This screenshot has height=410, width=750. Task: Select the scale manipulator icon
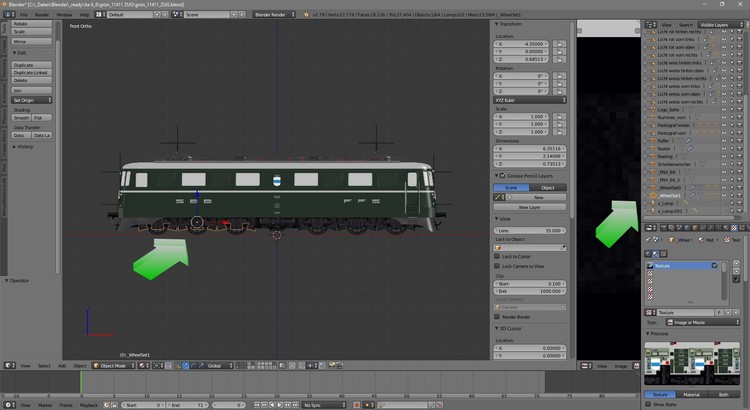tap(201, 366)
